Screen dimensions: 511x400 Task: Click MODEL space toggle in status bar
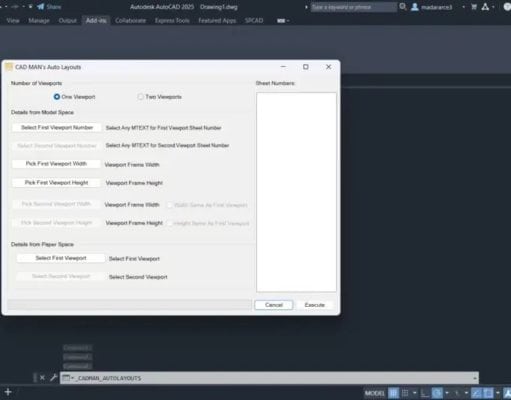[x=375, y=393]
